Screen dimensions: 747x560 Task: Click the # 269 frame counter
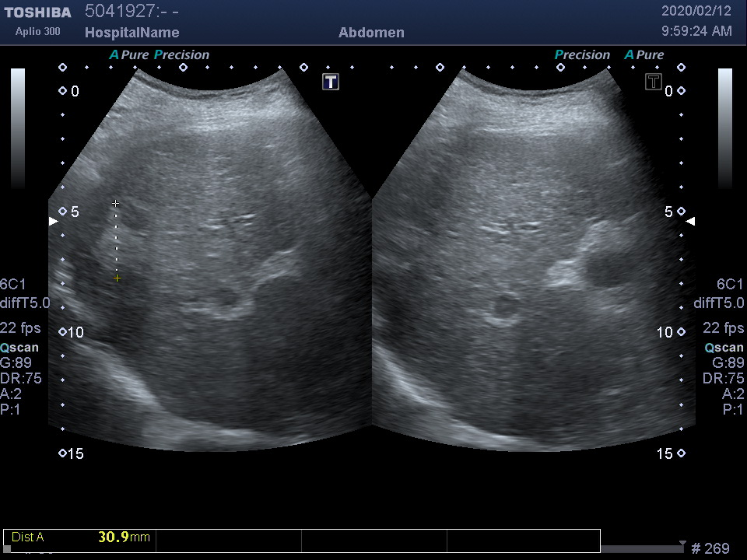[710, 548]
